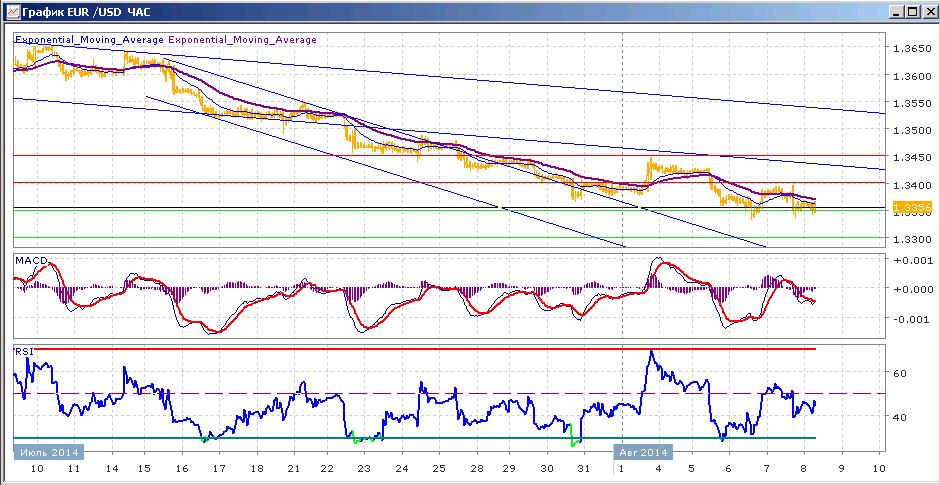Minimize the График EUR/USD ЧАС window

point(896,12)
